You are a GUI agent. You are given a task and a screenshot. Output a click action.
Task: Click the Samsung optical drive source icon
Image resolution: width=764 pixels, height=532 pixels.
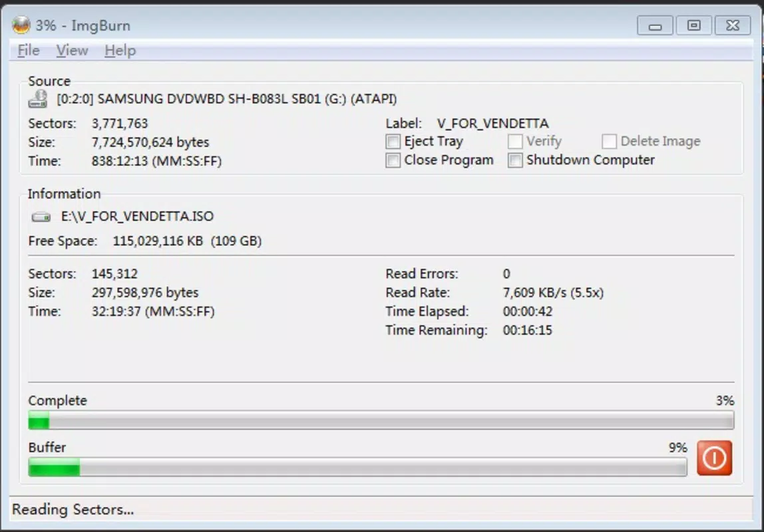click(x=38, y=99)
